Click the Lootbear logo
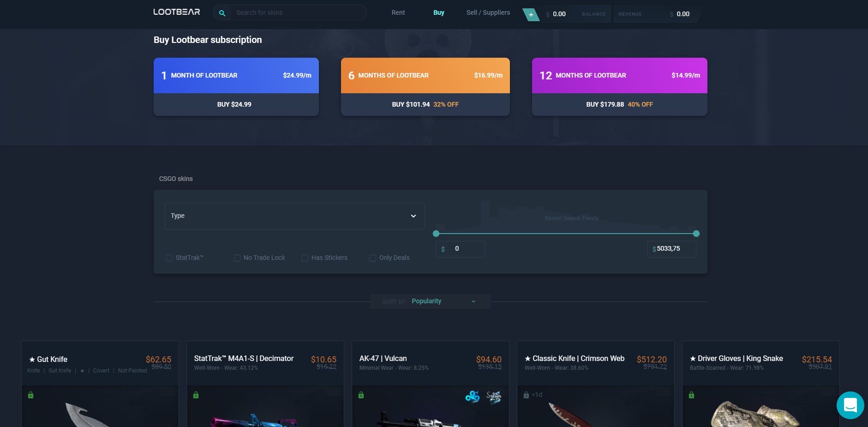The width and height of the screenshot is (868, 427). (x=176, y=12)
